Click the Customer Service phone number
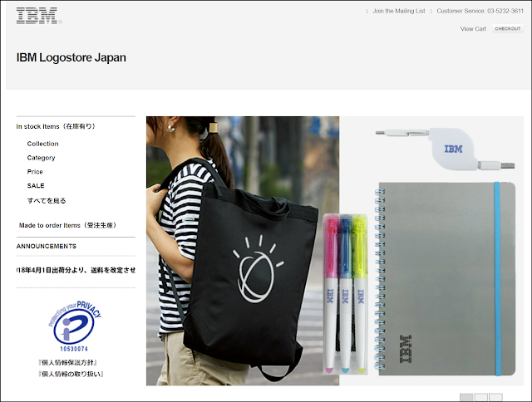 point(505,11)
